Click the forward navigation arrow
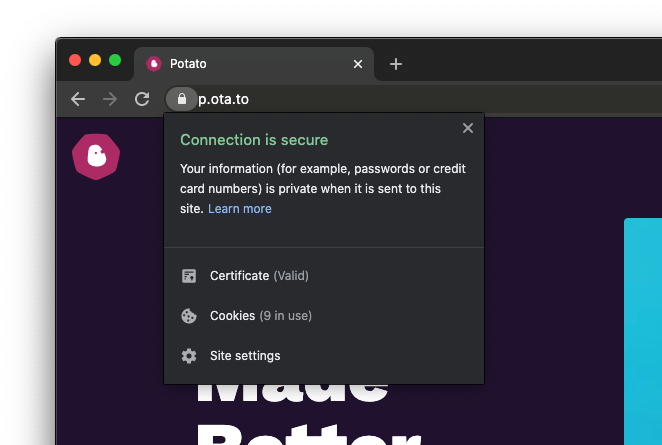Screen dimensions: 662x445 [110, 99]
